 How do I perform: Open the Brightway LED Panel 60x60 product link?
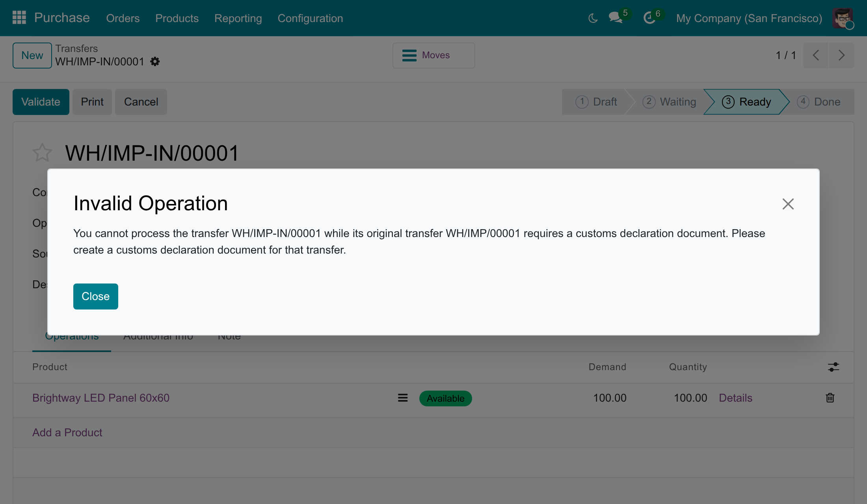click(x=101, y=398)
